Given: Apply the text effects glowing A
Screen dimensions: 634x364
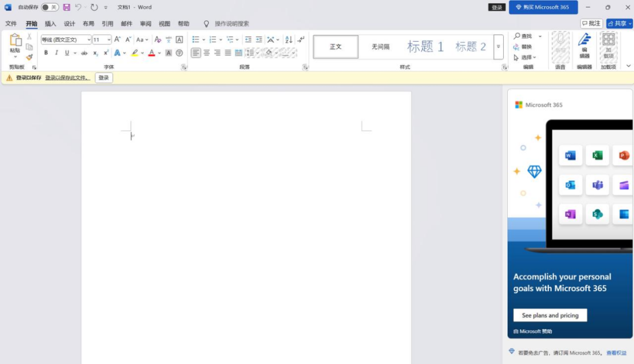Looking at the screenshot, I should pos(117,53).
